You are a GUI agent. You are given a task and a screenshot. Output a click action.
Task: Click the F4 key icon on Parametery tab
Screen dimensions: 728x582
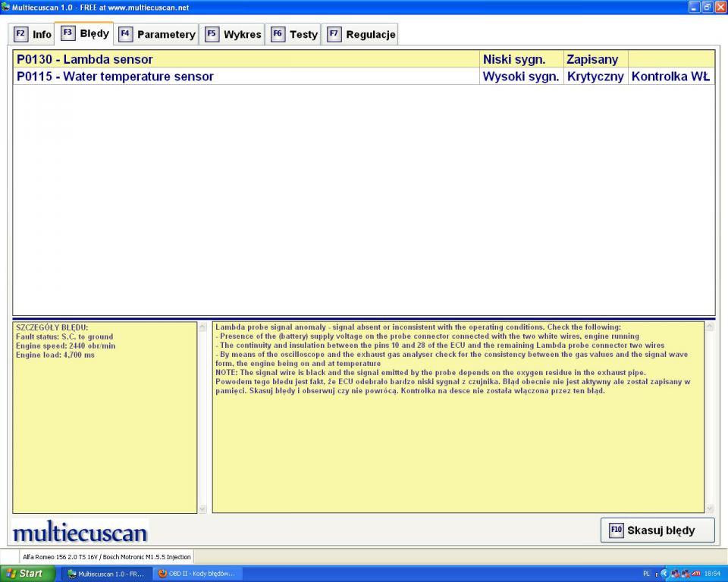(x=125, y=34)
